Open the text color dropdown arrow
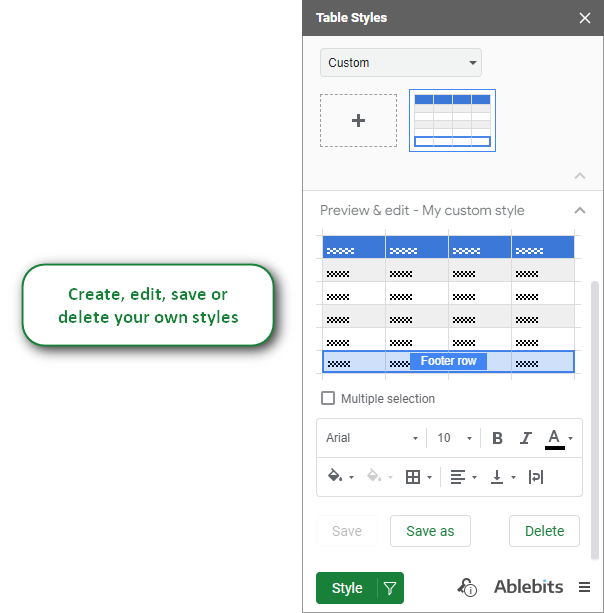Viewport: 604px width, 613px height. [x=571, y=439]
